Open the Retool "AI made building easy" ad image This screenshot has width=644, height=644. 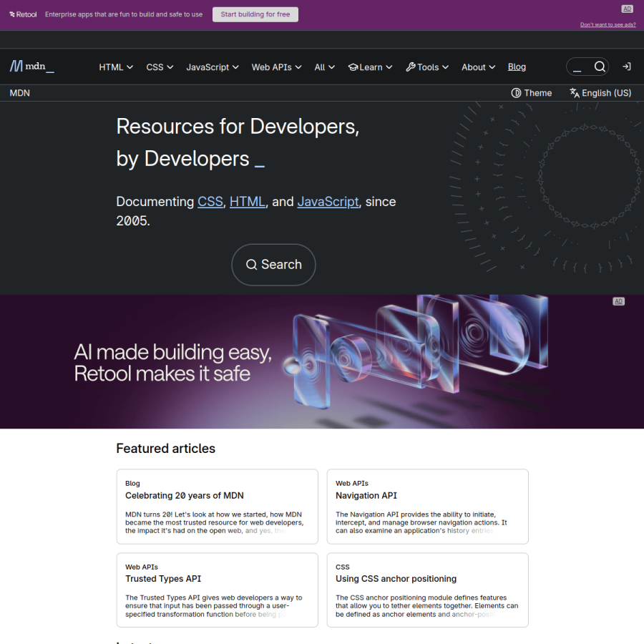click(322, 361)
